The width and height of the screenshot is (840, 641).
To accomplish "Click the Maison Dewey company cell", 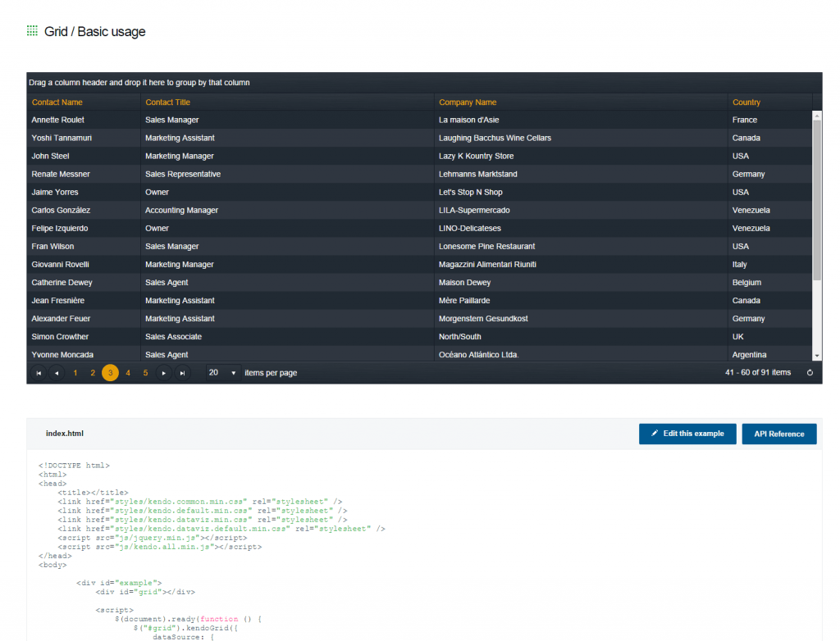I will pyautogui.click(x=581, y=283).
